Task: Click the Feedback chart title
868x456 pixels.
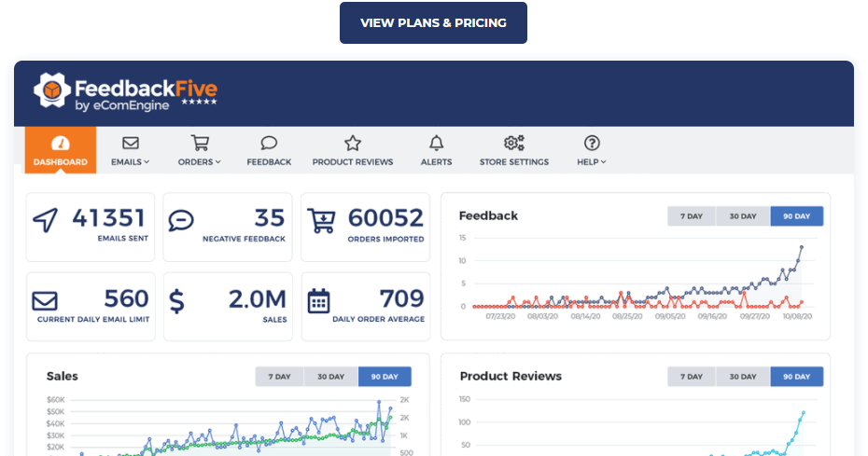Action: click(488, 215)
